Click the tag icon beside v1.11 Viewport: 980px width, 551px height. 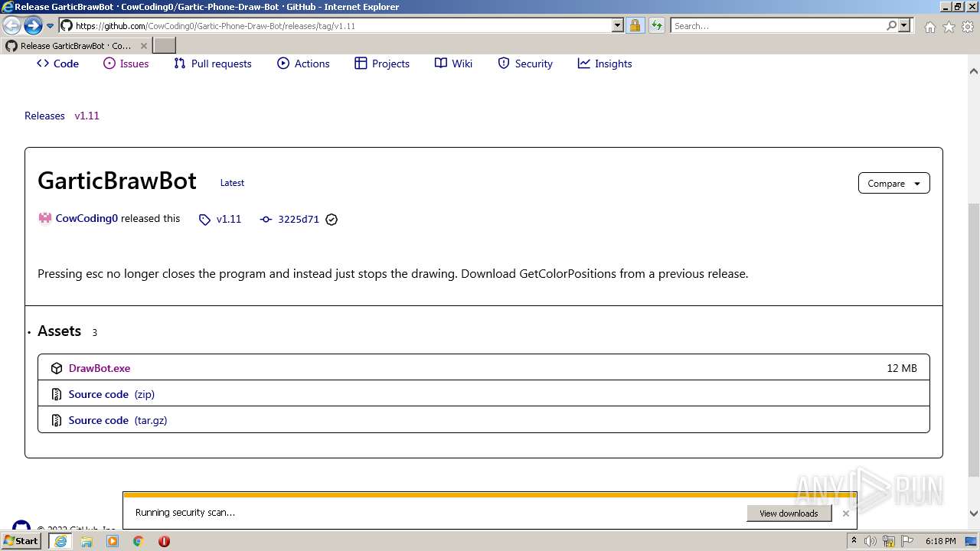click(x=204, y=220)
